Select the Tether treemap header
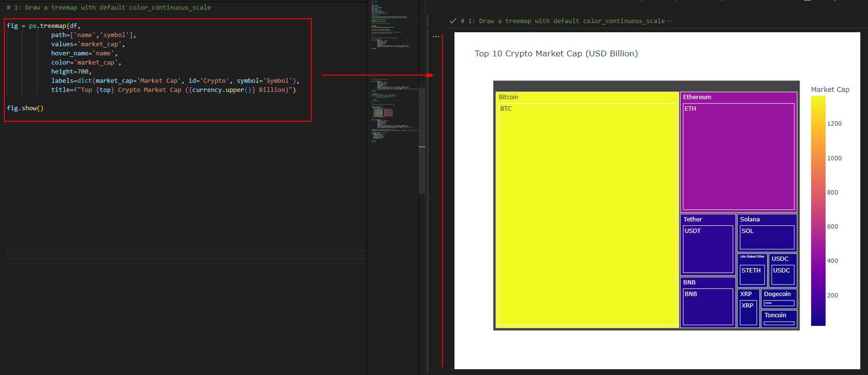 [708, 219]
